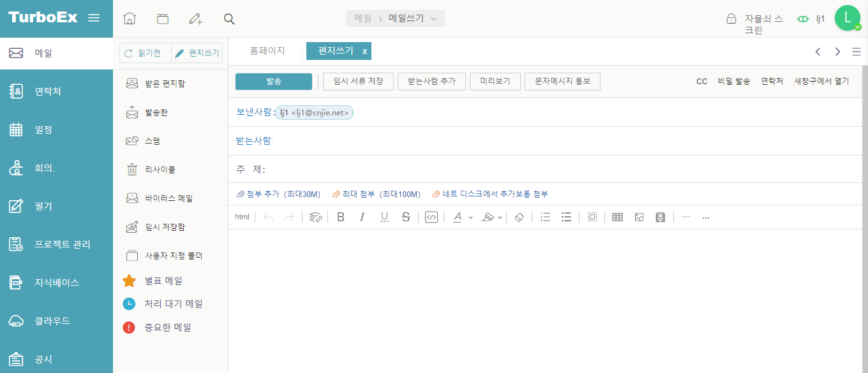The image size is (868, 373).
Task: Toggle html source editing mode
Action: coord(242,217)
